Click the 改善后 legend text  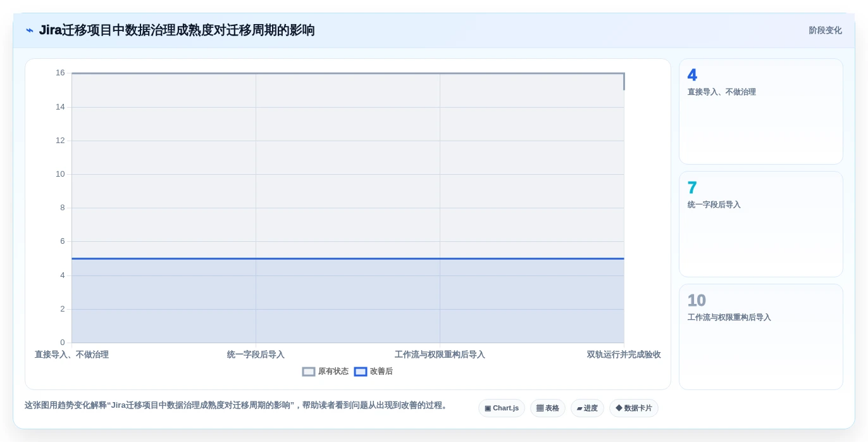tap(381, 372)
